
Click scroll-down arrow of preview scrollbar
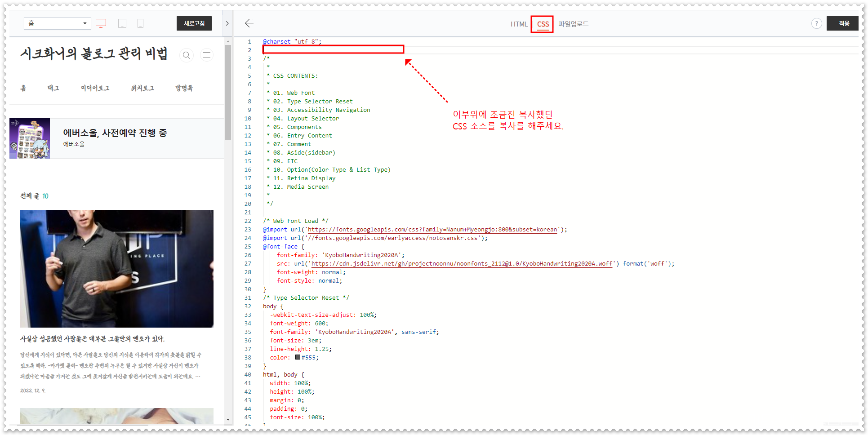[228, 420]
